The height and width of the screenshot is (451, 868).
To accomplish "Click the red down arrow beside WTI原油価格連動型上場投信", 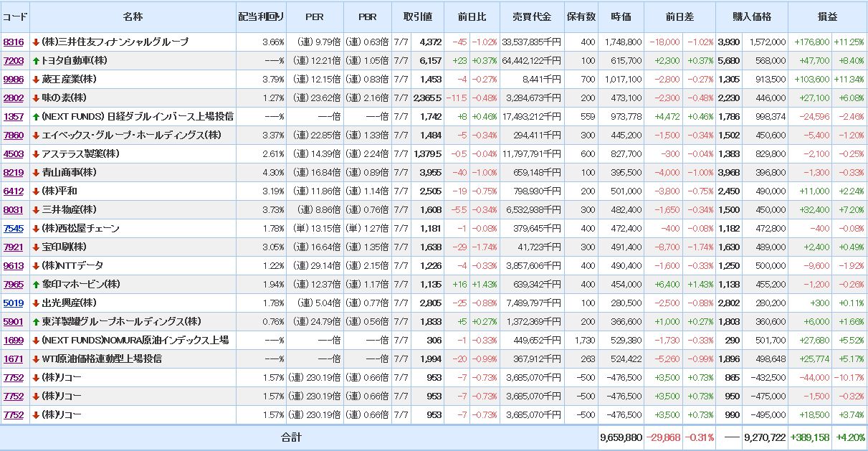I will point(36,359).
